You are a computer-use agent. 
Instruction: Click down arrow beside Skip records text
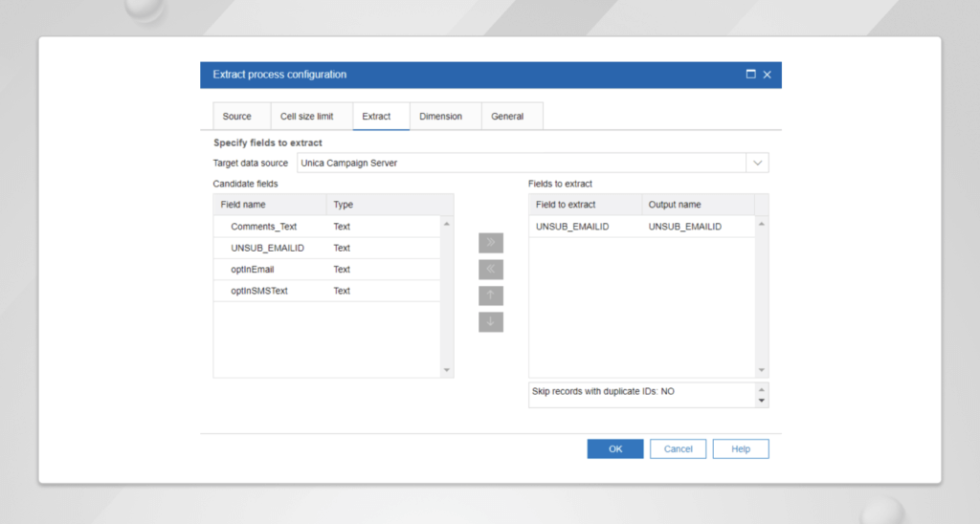(x=762, y=402)
